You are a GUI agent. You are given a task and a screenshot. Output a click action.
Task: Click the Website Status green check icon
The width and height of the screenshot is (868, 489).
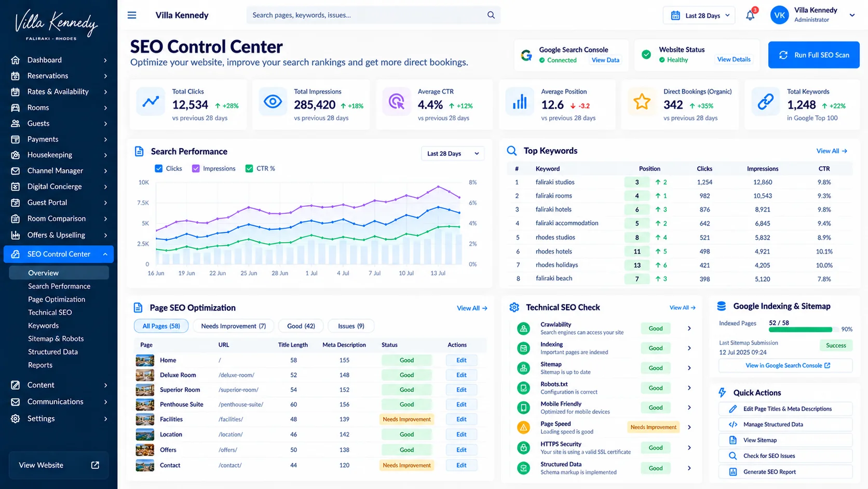(646, 55)
